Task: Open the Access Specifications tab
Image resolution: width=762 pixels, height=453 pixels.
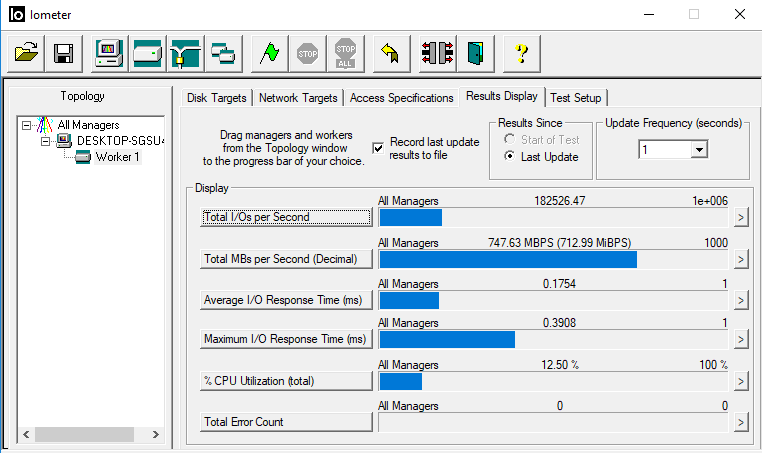Action: coord(401,98)
